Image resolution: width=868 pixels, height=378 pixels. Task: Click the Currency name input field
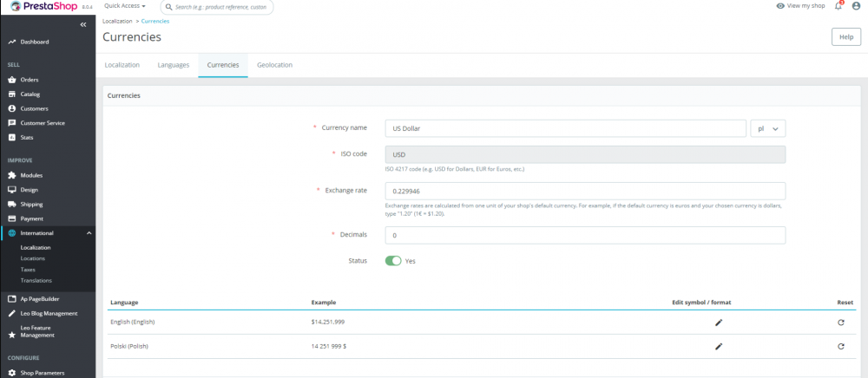tap(565, 128)
